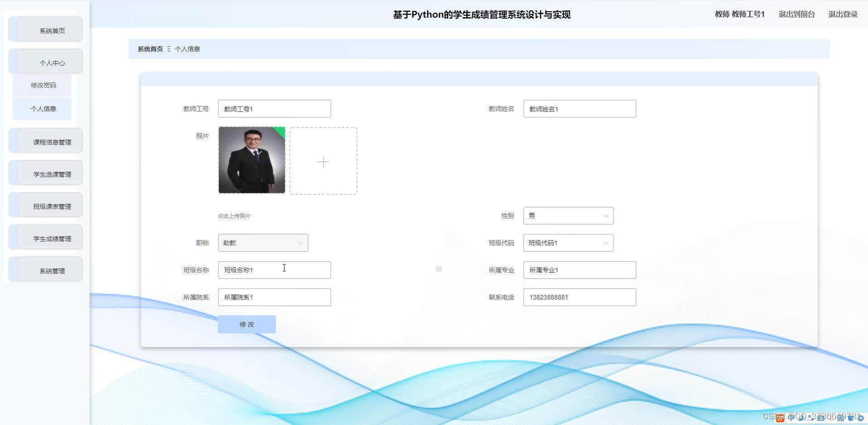Select 个人信息 submenu item
Image resolution: width=868 pixels, height=425 pixels.
(42, 109)
